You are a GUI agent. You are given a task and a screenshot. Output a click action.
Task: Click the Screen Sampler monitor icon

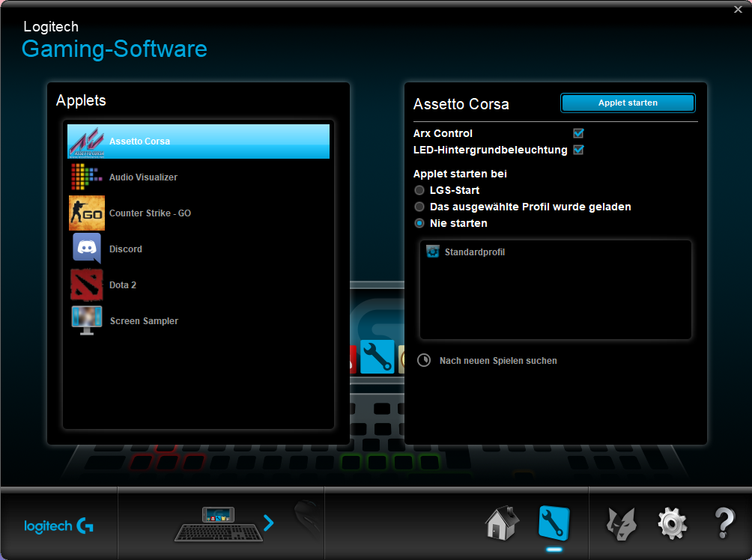pos(87,320)
